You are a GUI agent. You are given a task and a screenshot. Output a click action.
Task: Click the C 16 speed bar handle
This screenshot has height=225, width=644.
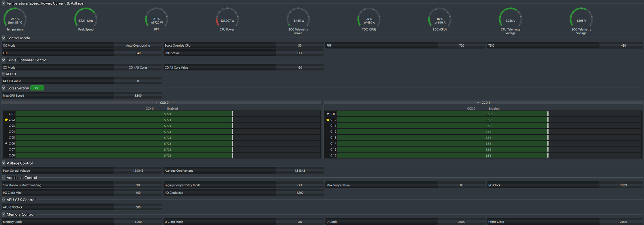(548, 156)
